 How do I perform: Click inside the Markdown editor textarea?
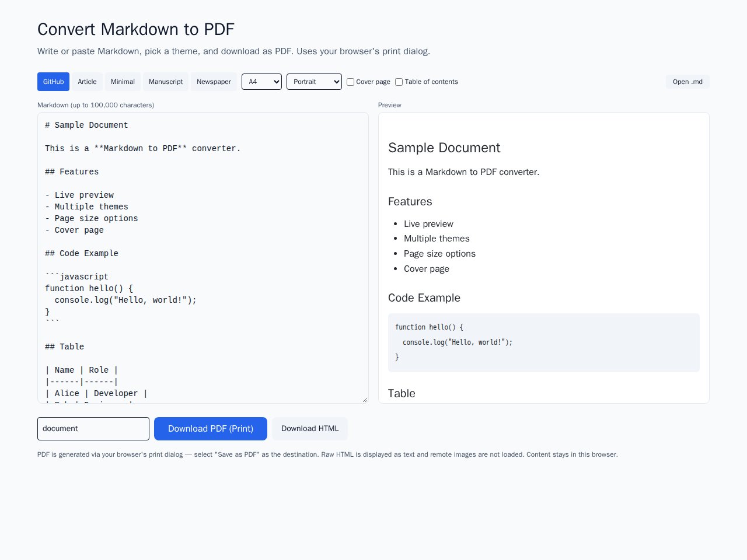point(203,258)
